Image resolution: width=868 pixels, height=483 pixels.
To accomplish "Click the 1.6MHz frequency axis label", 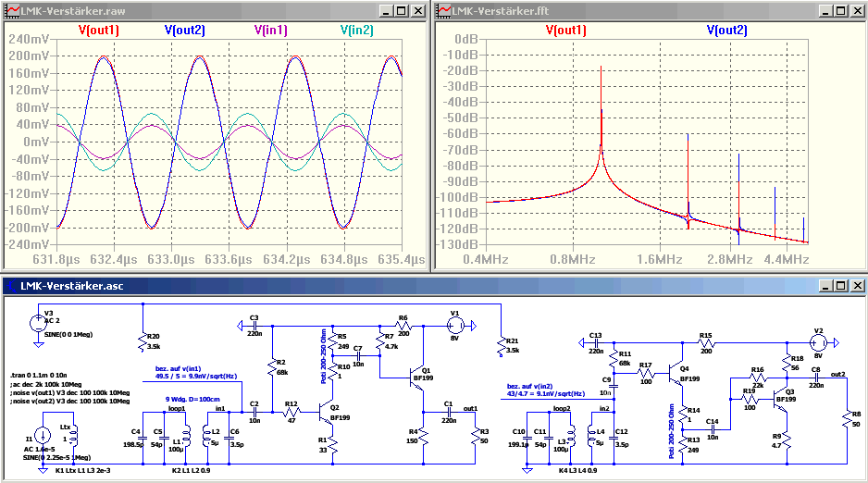I will [659, 259].
